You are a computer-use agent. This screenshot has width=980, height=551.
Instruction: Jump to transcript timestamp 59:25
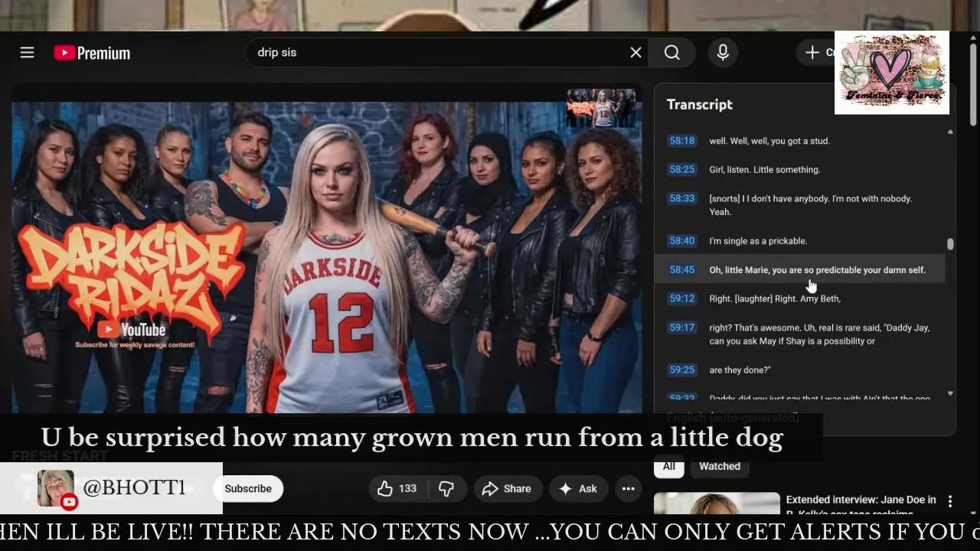point(681,370)
